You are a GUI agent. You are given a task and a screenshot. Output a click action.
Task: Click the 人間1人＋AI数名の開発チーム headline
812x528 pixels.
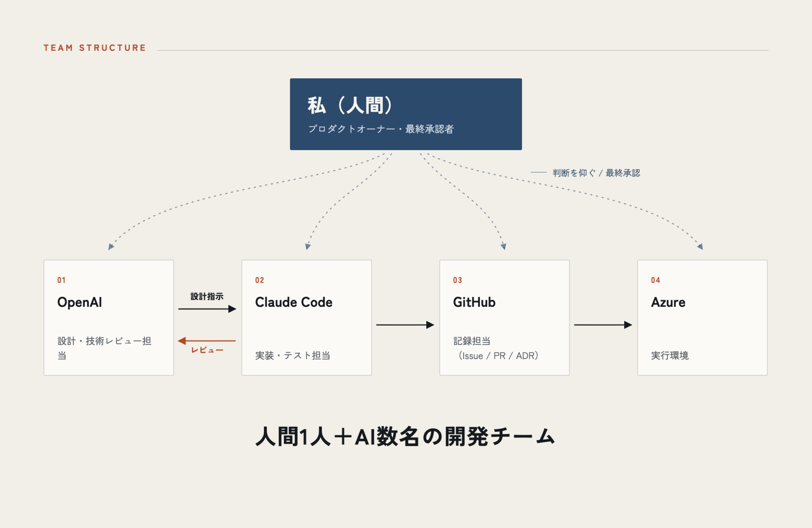[405, 437]
